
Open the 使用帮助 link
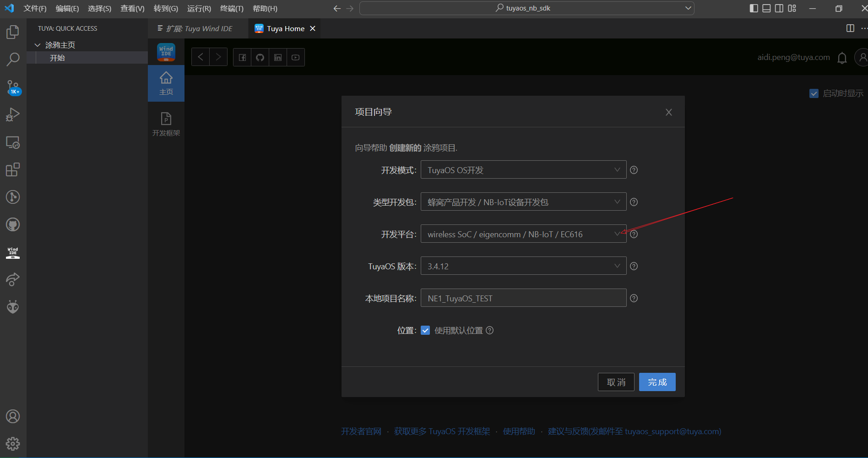[x=519, y=431]
